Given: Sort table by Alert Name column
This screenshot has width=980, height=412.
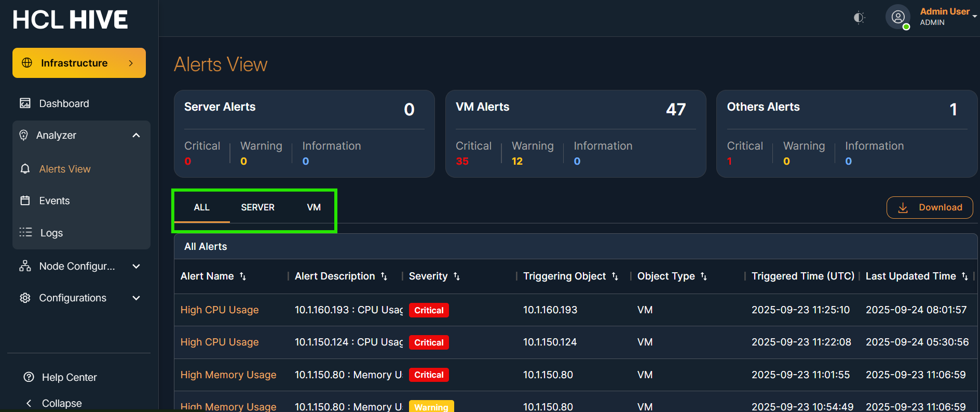Looking at the screenshot, I should point(243,276).
